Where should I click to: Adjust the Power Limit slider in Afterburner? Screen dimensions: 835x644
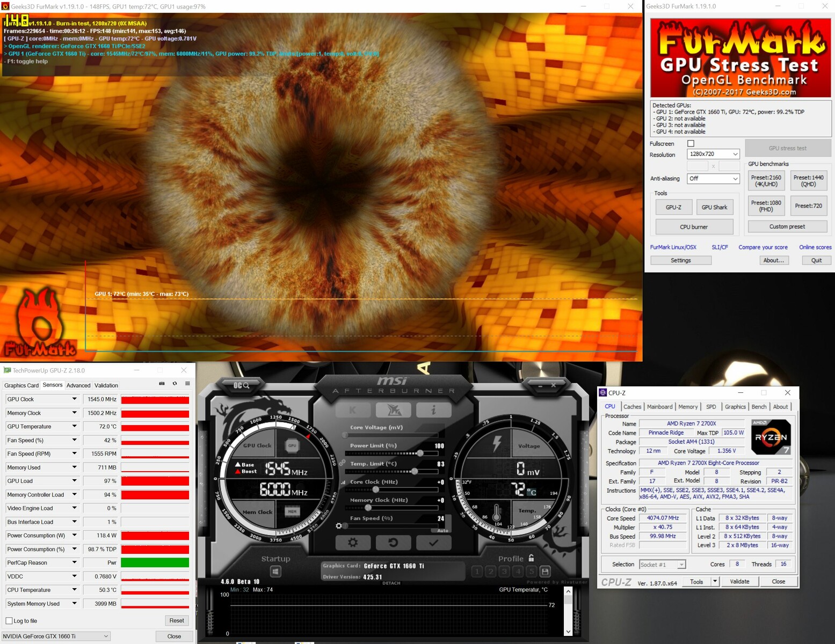pyautogui.click(x=419, y=453)
